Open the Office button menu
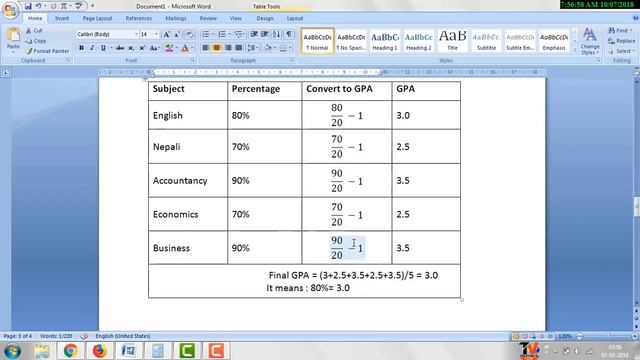Viewport: 640px width, 360px height. (x=10, y=9)
